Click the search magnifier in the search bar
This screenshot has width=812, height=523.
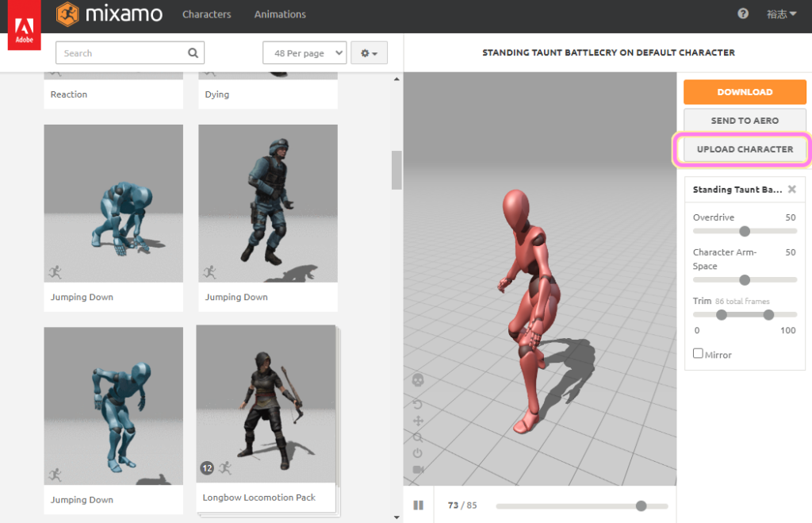(193, 52)
